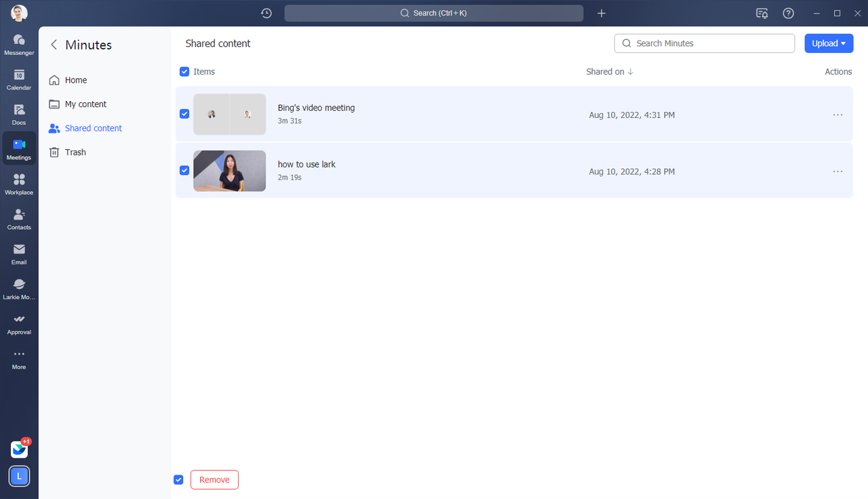Open actions menu for Bing's video meeting

pyautogui.click(x=837, y=115)
